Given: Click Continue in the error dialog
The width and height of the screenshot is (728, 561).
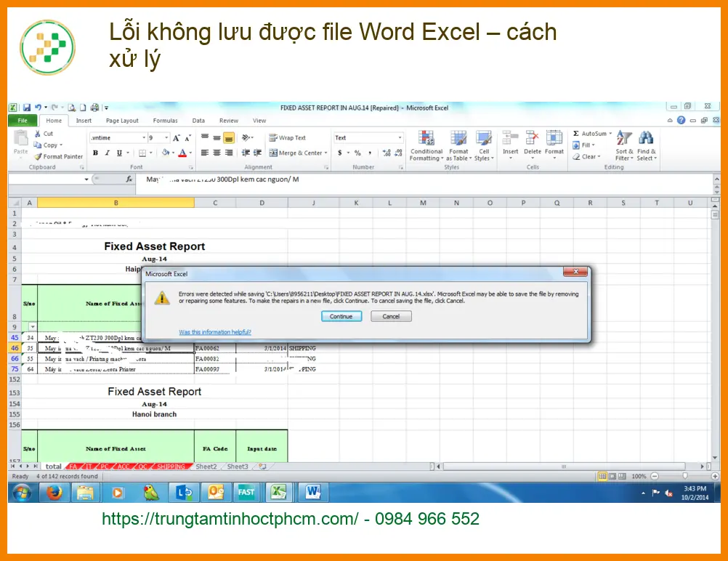Looking at the screenshot, I should pyautogui.click(x=341, y=316).
